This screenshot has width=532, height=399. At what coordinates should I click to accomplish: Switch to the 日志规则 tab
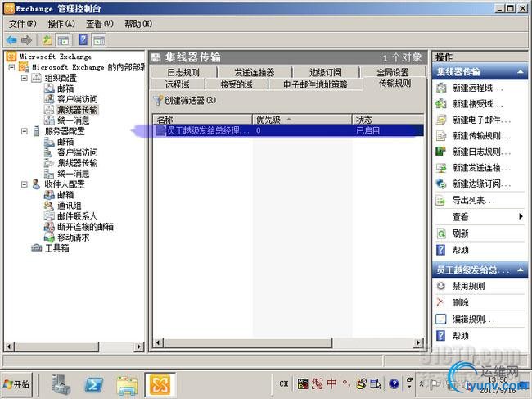coord(183,72)
